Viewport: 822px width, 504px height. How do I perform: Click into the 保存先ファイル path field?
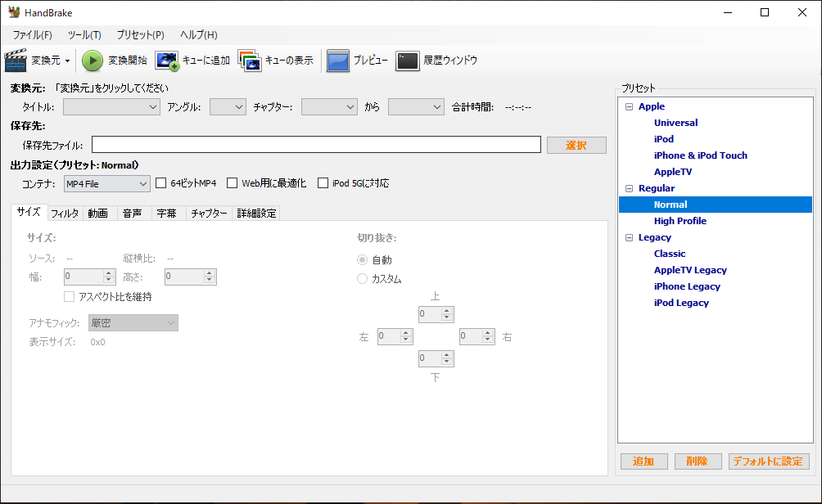click(x=316, y=145)
